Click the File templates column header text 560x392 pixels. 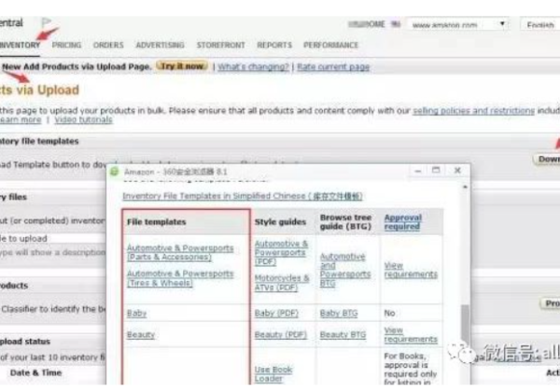(157, 222)
